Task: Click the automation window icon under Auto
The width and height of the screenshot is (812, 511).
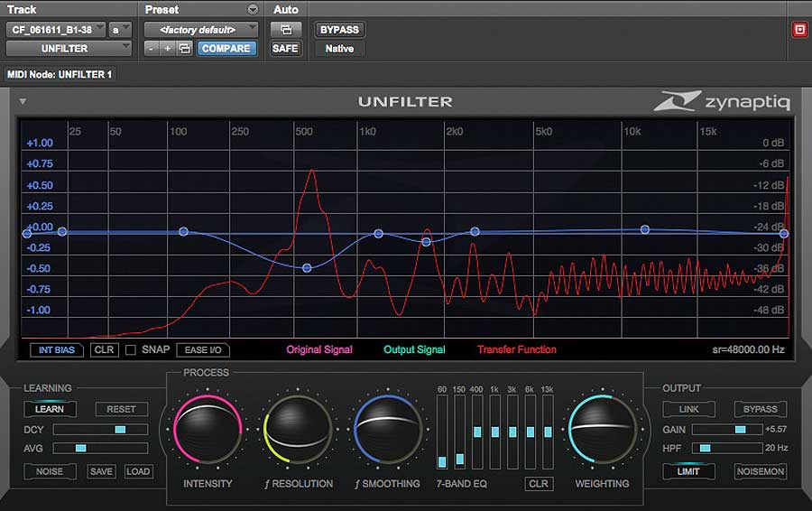Action: pyautogui.click(x=286, y=30)
